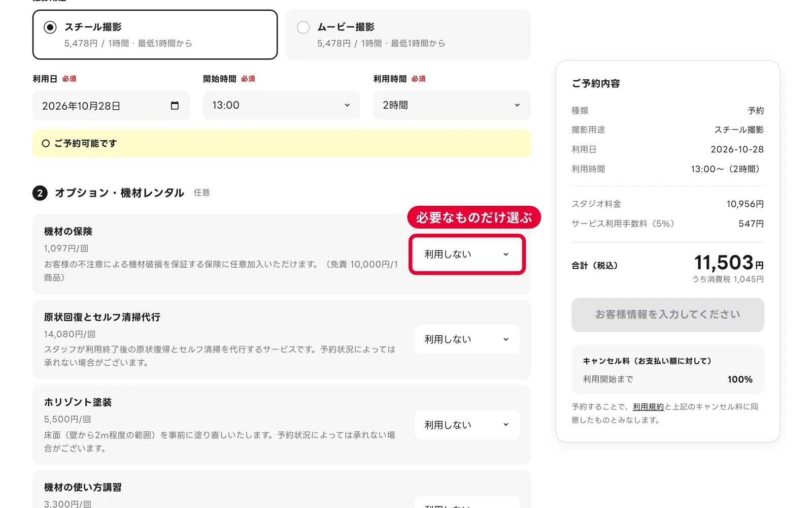The height and width of the screenshot is (508, 812).
Task: Click cancellation rate 100% value
Action: pyautogui.click(x=740, y=379)
